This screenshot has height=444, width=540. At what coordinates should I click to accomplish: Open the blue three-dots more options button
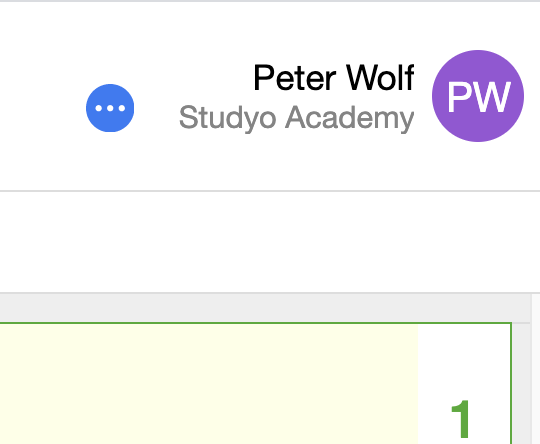110,108
